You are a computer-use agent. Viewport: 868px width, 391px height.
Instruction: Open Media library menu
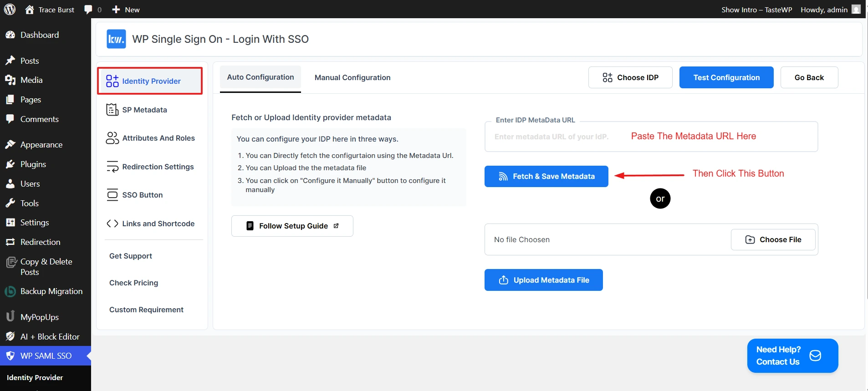tap(46, 80)
